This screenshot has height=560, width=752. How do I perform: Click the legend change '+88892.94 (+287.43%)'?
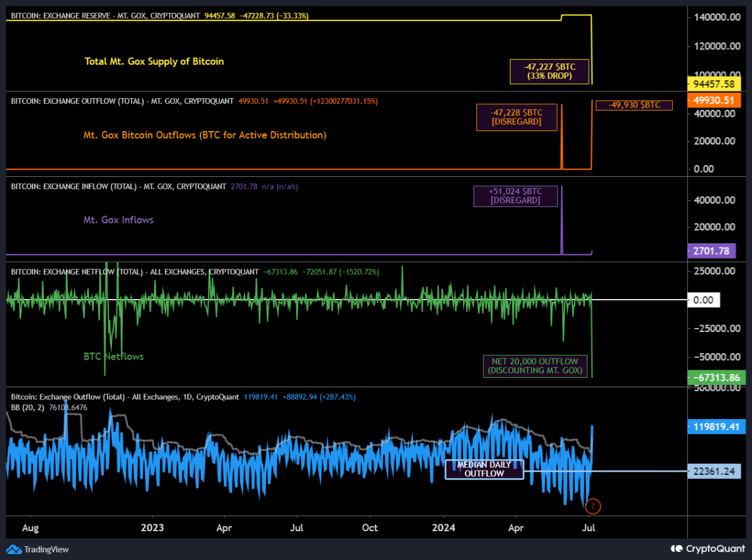319,397
